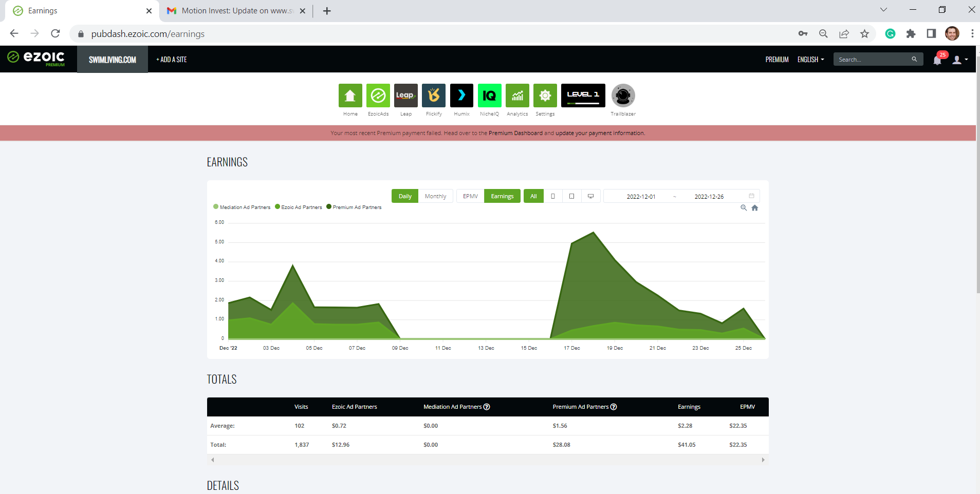Image resolution: width=980 pixels, height=494 pixels.
Task: Open Chrome profile avatar
Action: (952, 34)
